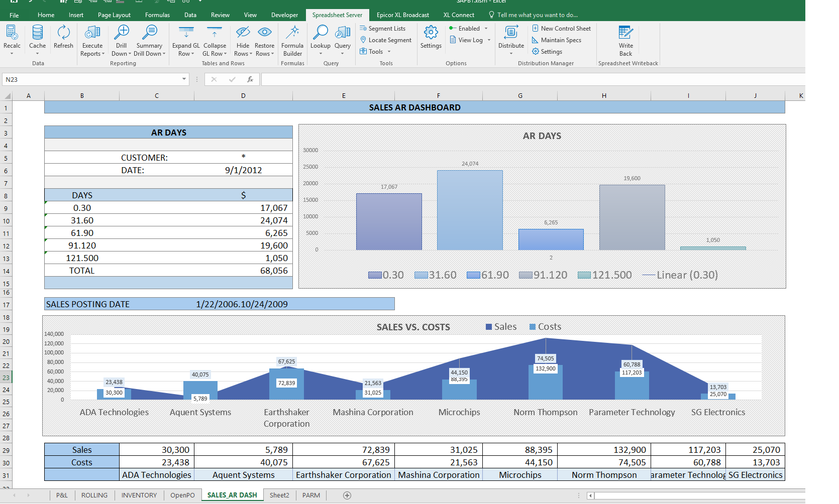The width and height of the screenshot is (839, 504).
Task: Click Locate Segment
Action: 386,40
